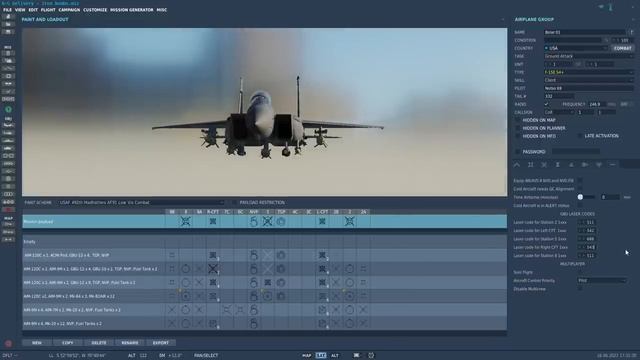Open the Triggered Actions X tab icon
Screen dimensions: 640x360
544,164
